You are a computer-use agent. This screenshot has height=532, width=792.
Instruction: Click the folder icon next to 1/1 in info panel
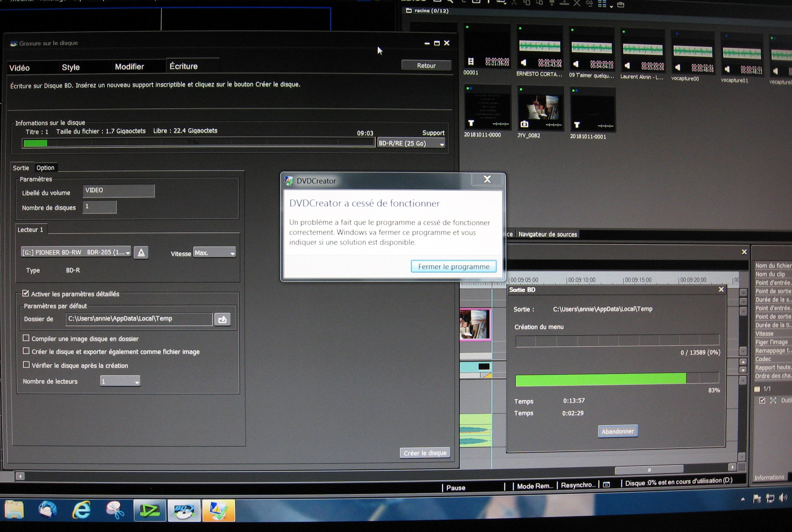[x=757, y=389]
